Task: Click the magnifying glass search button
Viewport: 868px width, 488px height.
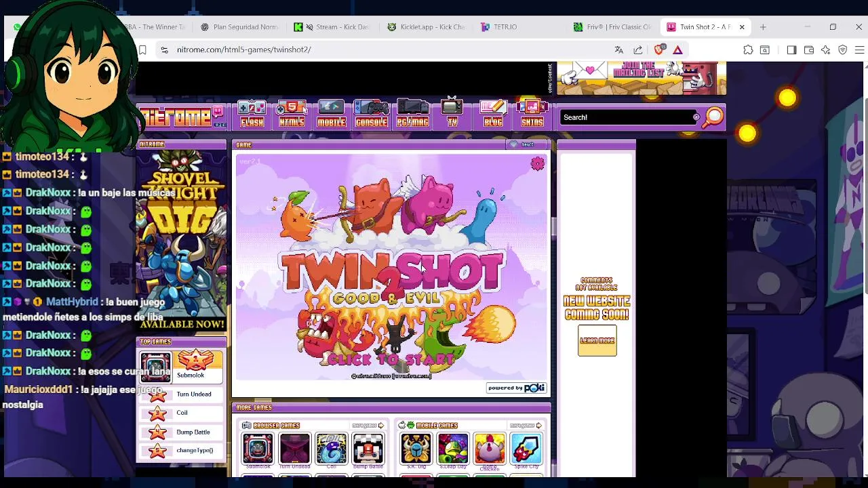Action: point(713,117)
